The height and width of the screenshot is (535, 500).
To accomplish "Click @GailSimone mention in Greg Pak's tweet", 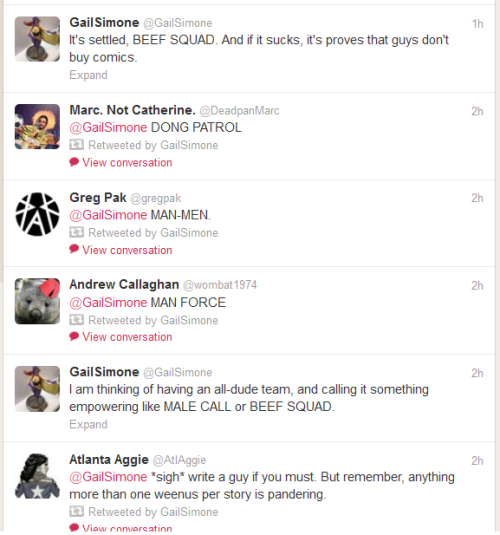I will coord(108,215).
